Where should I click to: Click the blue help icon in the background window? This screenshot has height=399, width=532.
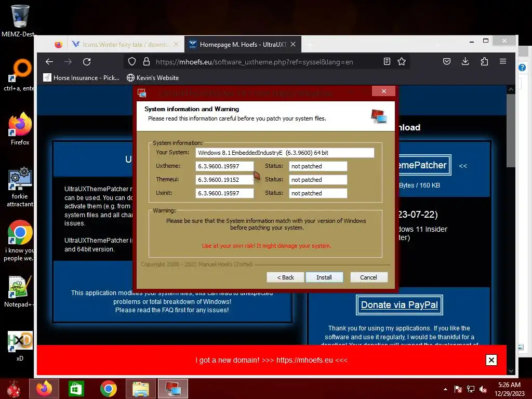click(x=522, y=68)
